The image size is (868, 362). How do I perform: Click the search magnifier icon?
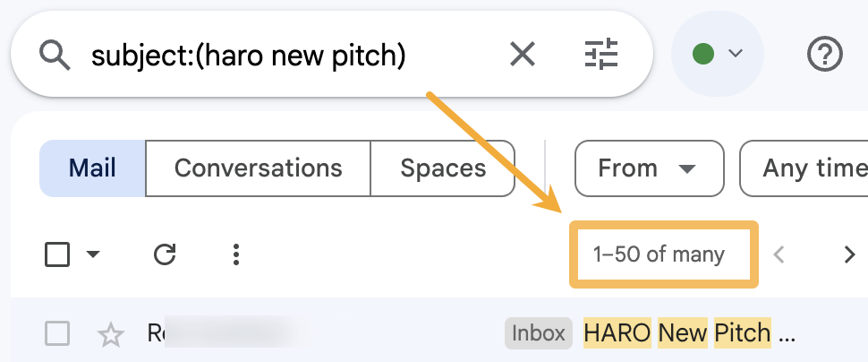click(x=55, y=56)
